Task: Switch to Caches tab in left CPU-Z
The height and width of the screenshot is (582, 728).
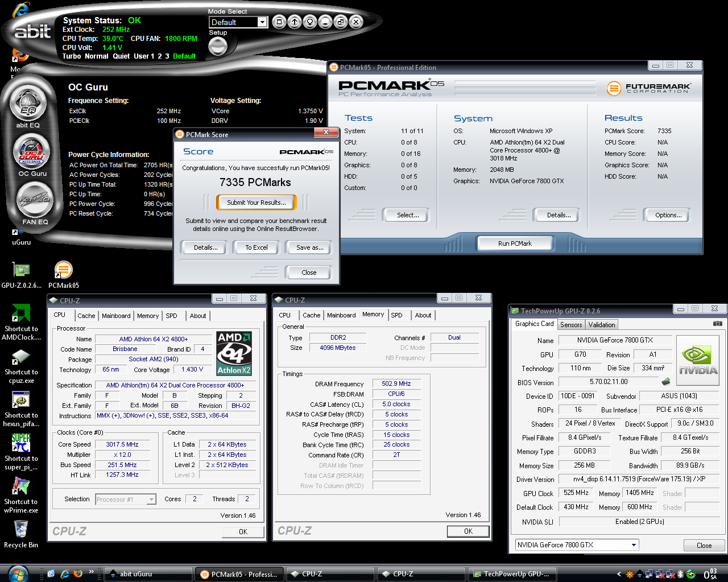Action: coord(86,316)
